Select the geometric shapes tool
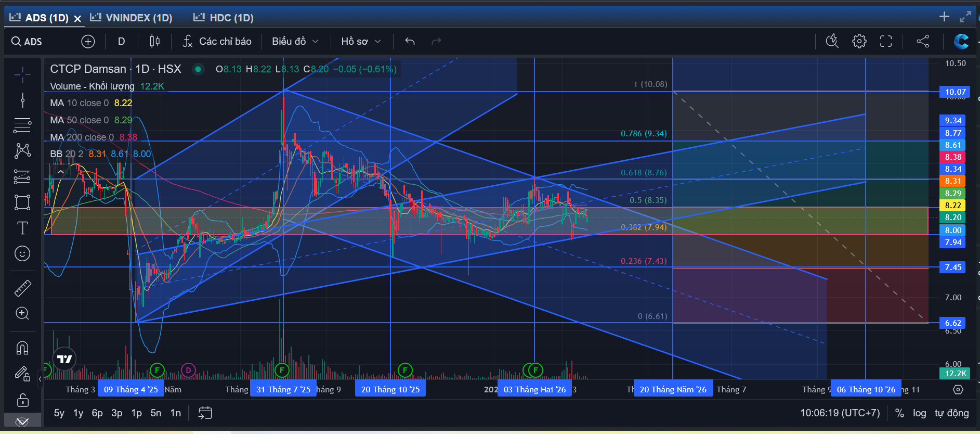The height and width of the screenshot is (434, 980). pyautogui.click(x=22, y=202)
